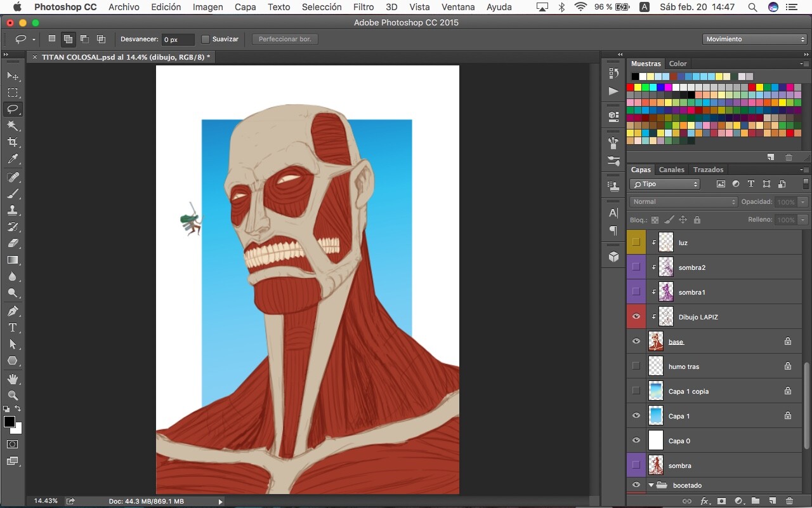
Task: Select the Gradient tool
Action: click(13, 260)
